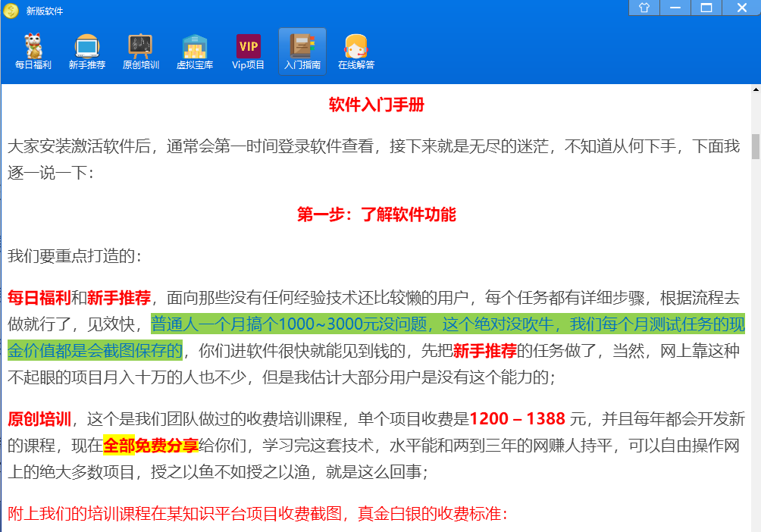Open the Vip项目 icon
This screenshot has height=532, width=761.
[x=248, y=51]
